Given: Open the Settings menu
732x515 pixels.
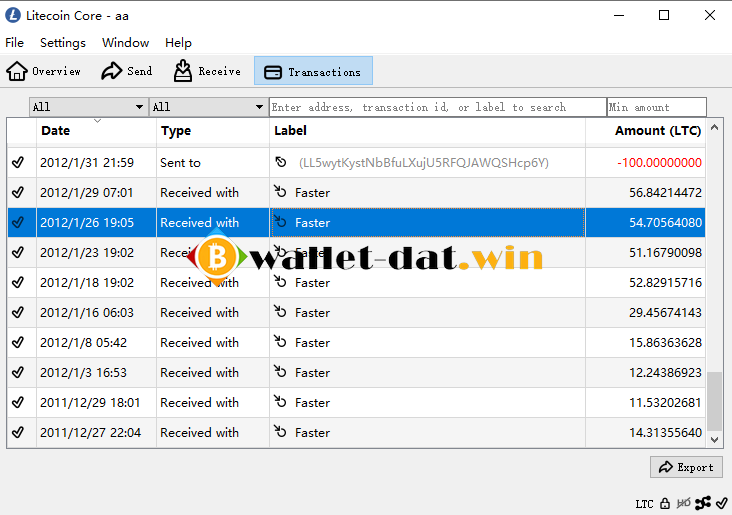Looking at the screenshot, I should coord(63,43).
